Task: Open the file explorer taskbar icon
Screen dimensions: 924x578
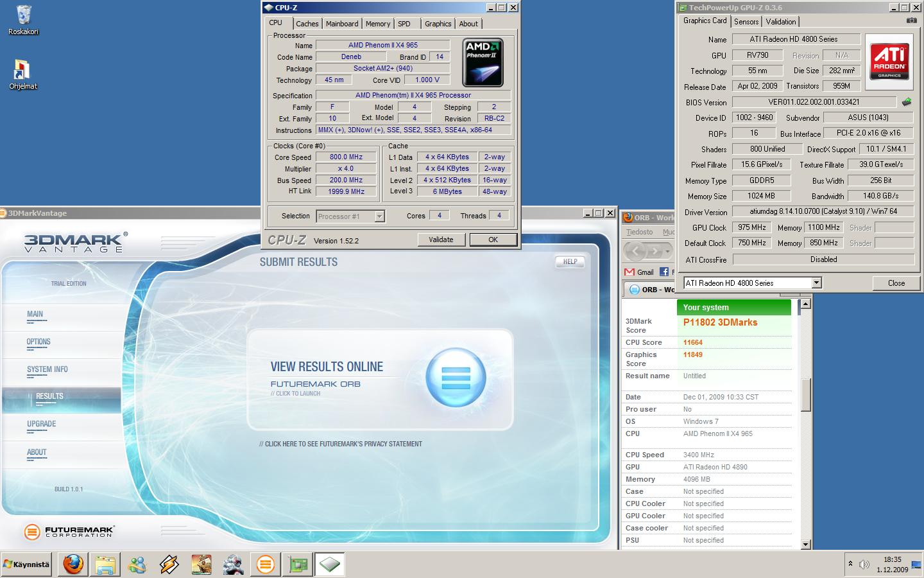Action: (x=105, y=565)
